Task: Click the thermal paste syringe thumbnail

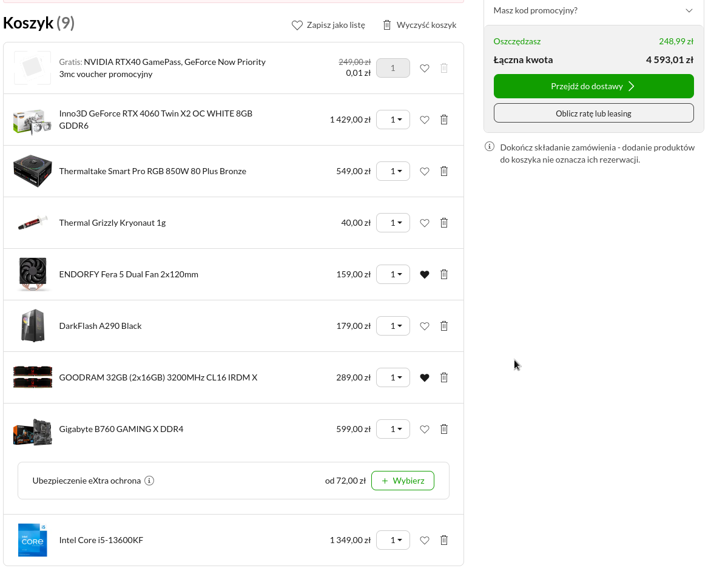Action: tap(32, 223)
